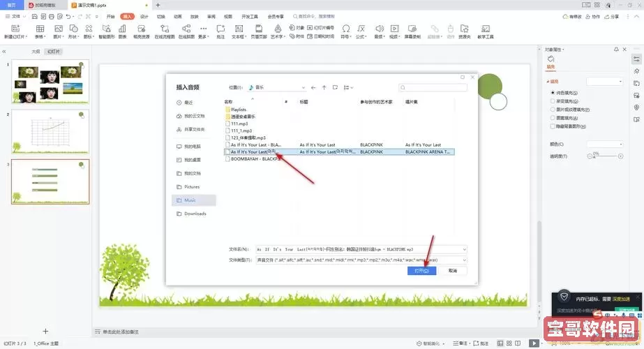Image resolution: width=644 pixels, height=349 pixels.
Task: Click the Smart Graphic (智能图形) icon
Action: coord(106,29)
